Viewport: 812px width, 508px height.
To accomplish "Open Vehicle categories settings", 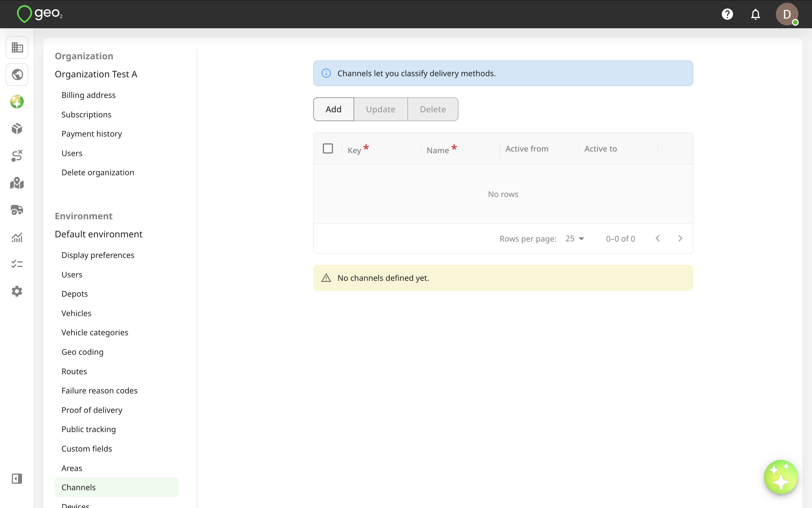I will pyautogui.click(x=95, y=332).
